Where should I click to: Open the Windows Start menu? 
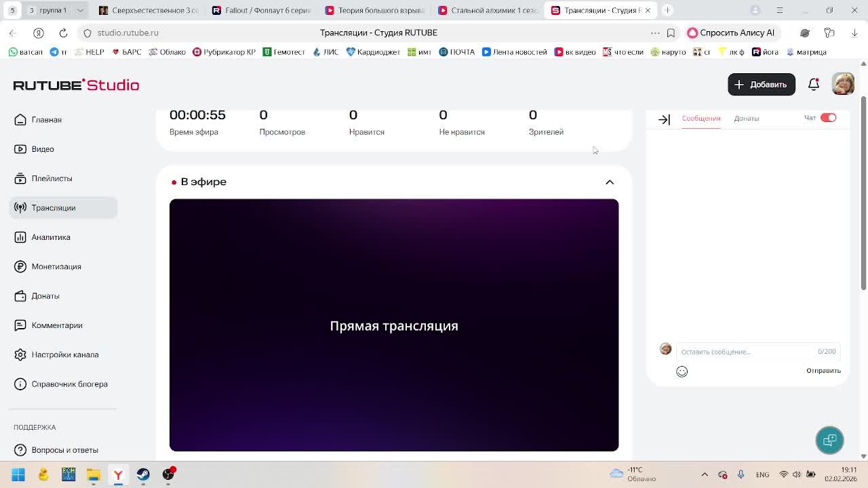[18, 474]
